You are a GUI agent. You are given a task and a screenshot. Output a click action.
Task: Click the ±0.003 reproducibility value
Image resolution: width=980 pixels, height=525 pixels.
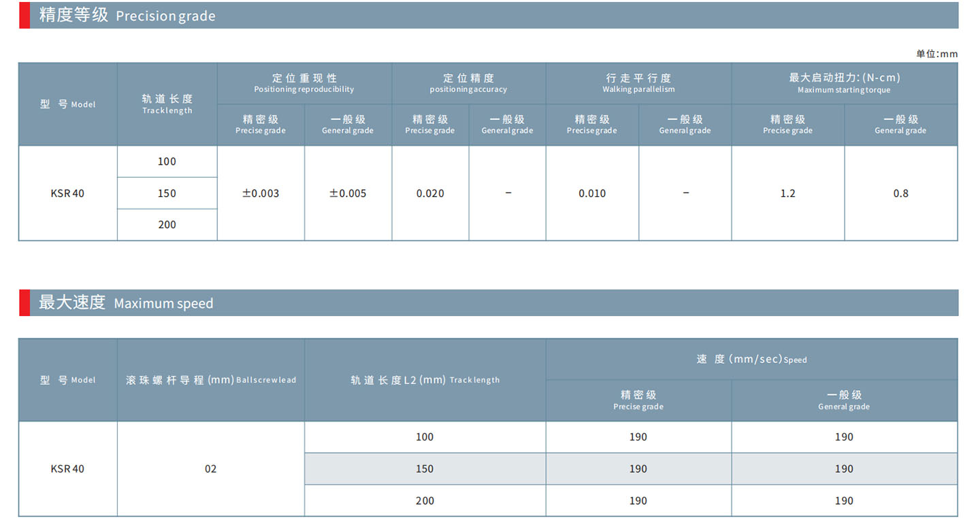coord(261,193)
